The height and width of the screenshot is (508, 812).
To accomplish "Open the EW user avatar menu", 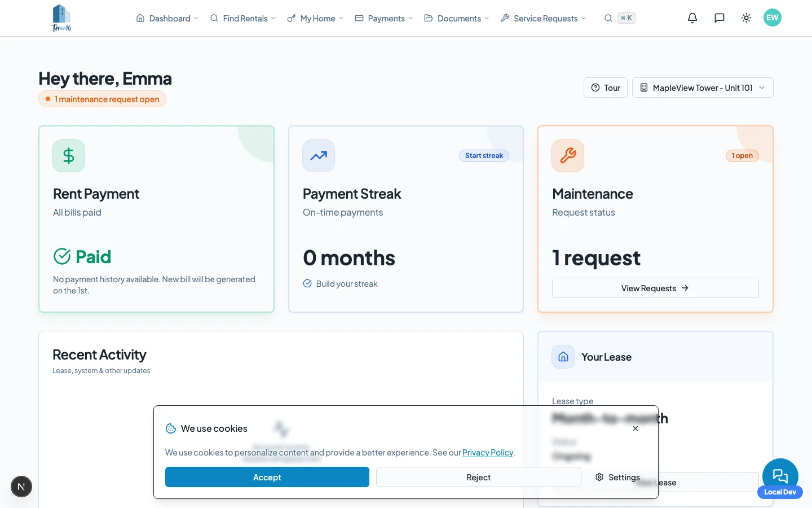I will pos(773,17).
